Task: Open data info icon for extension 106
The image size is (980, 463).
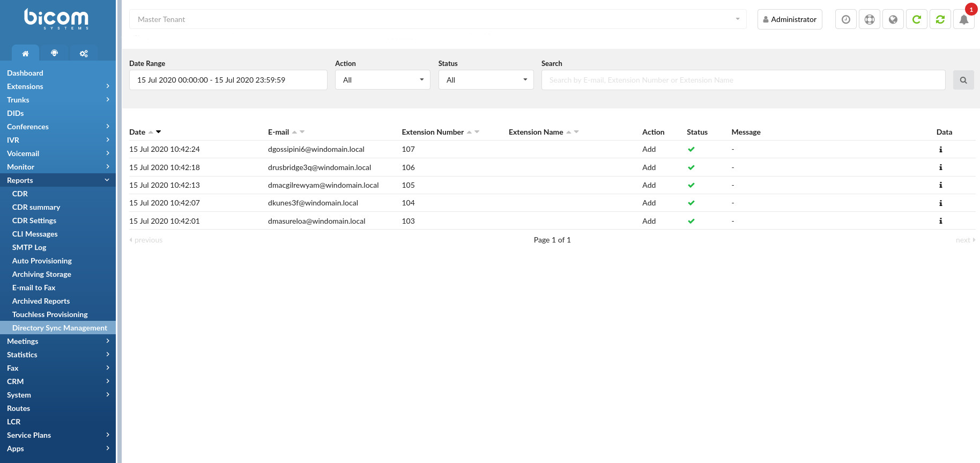Action: click(x=940, y=167)
